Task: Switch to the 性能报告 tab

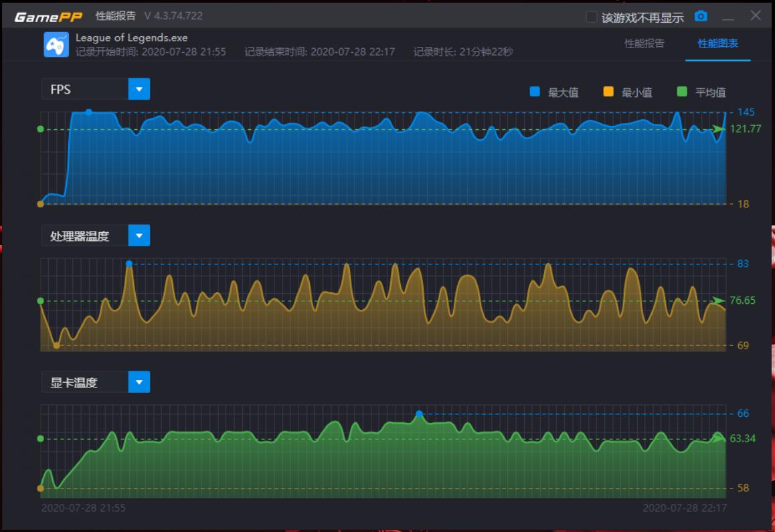Action: pos(644,43)
